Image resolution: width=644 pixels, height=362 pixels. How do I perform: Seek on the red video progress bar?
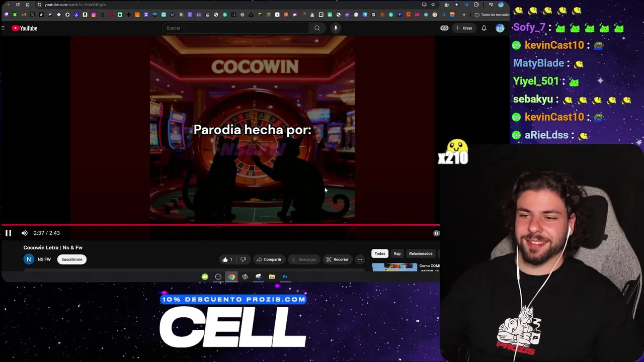[220, 225]
